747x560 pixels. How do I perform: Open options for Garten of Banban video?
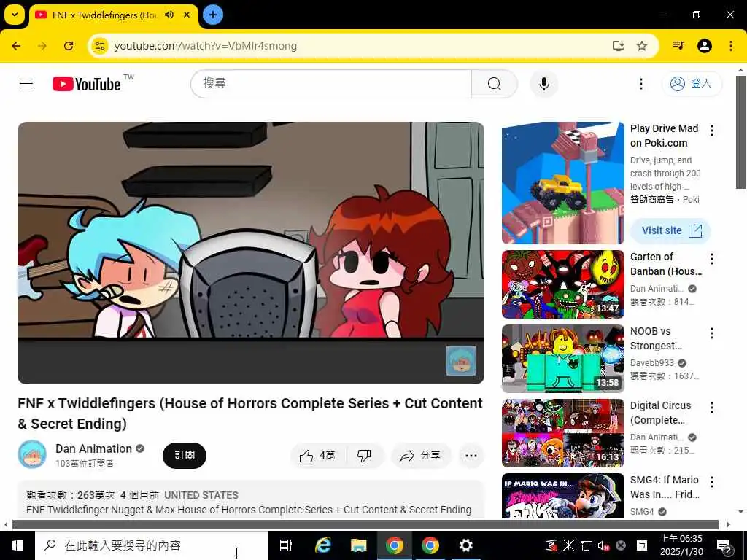coord(712,259)
